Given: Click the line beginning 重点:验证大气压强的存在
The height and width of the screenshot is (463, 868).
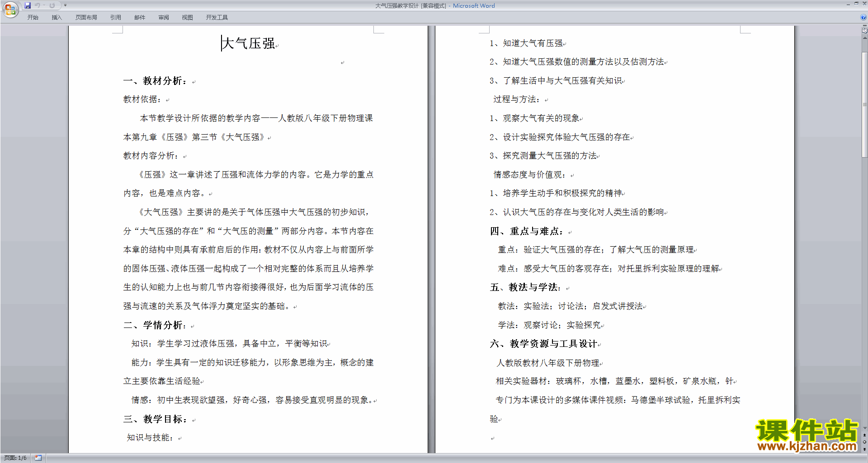Looking at the screenshot, I should [596, 250].
